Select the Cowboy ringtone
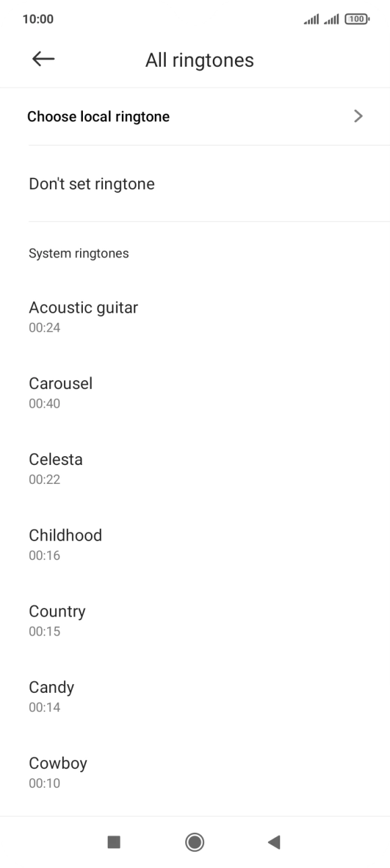The width and height of the screenshot is (390, 868). click(x=58, y=770)
